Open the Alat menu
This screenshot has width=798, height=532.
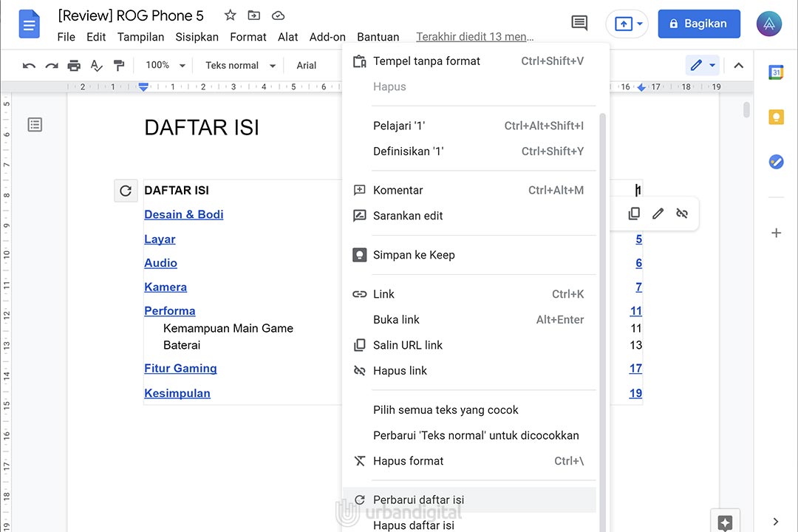(x=287, y=37)
